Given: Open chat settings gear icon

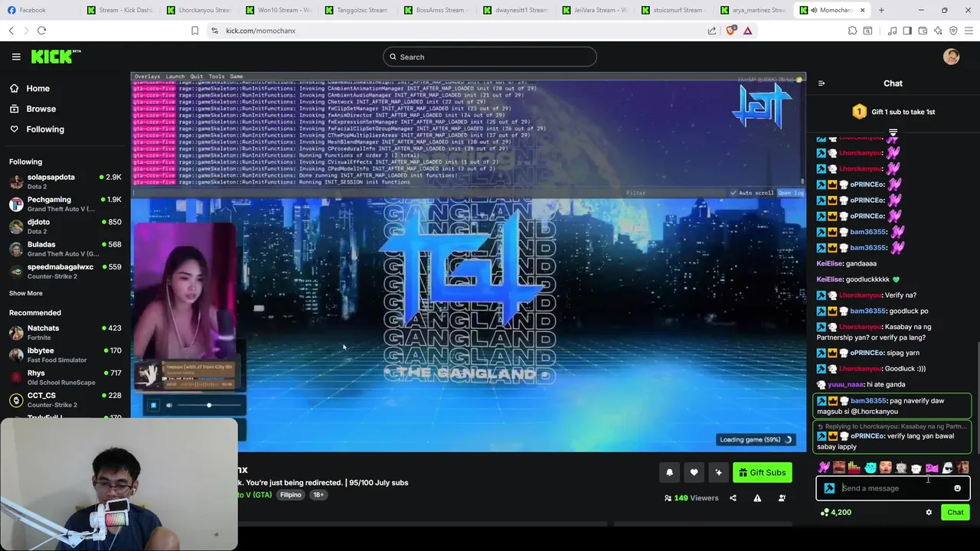Looking at the screenshot, I should [929, 513].
